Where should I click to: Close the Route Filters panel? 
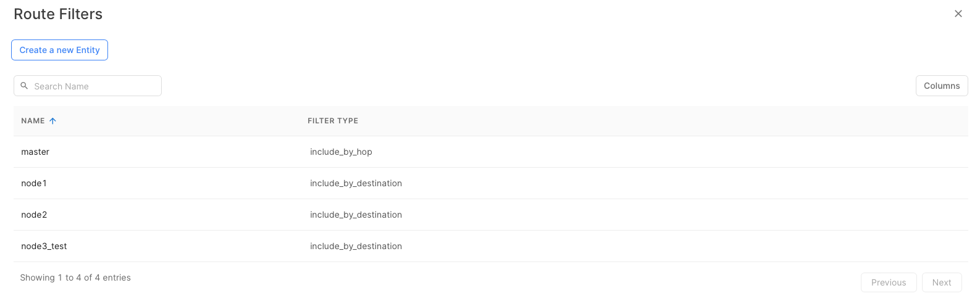pyautogui.click(x=958, y=14)
